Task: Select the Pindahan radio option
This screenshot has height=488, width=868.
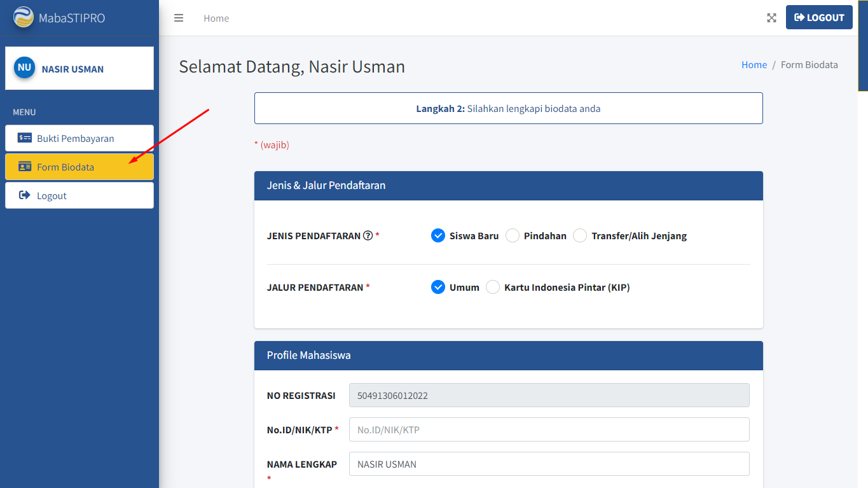Action: pyautogui.click(x=513, y=235)
